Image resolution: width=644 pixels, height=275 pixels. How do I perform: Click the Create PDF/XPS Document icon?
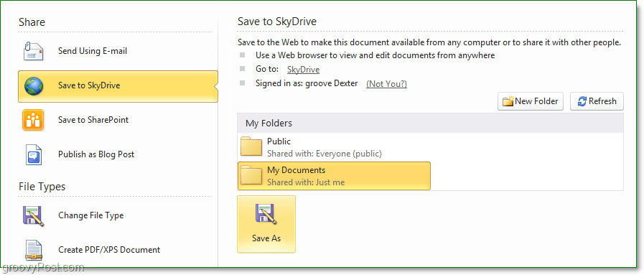pos(34,250)
